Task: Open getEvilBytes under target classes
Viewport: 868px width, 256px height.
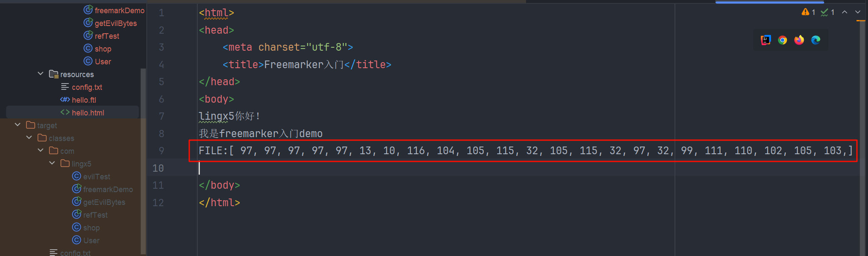Action: point(104,202)
